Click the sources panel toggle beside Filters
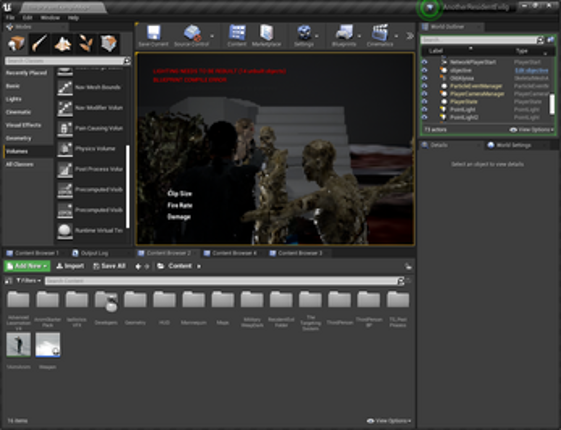Screen dimensions: 561x430 click(x=8, y=281)
